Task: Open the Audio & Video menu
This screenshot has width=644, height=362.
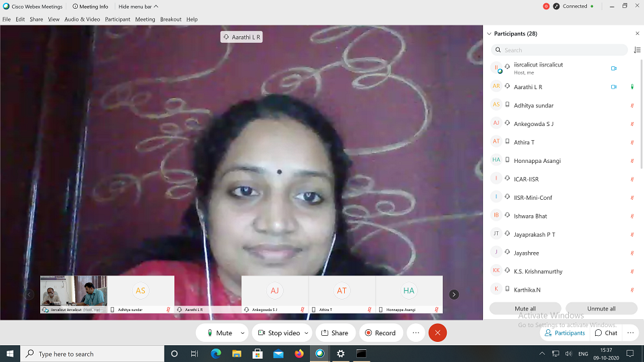Action: (82, 19)
